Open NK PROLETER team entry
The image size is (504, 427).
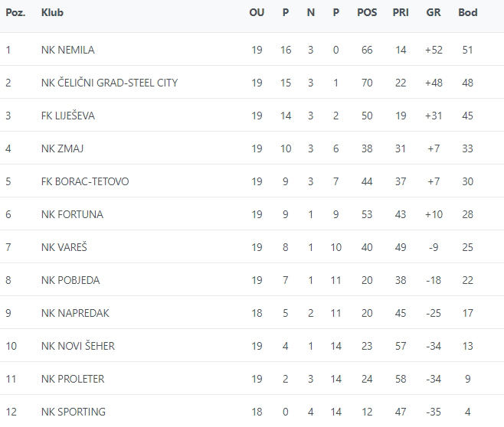pyautogui.click(x=73, y=379)
